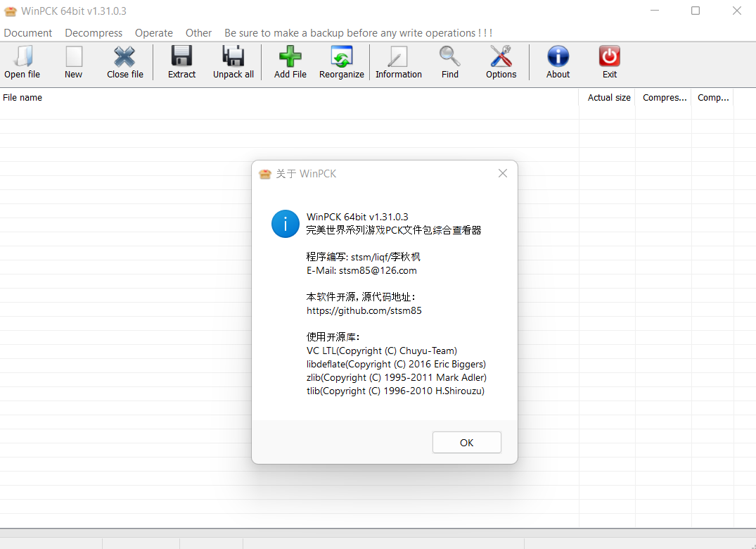Screen dimensions: 756x549
Task: Click the blue info icon in dialog
Action: click(x=286, y=224)
